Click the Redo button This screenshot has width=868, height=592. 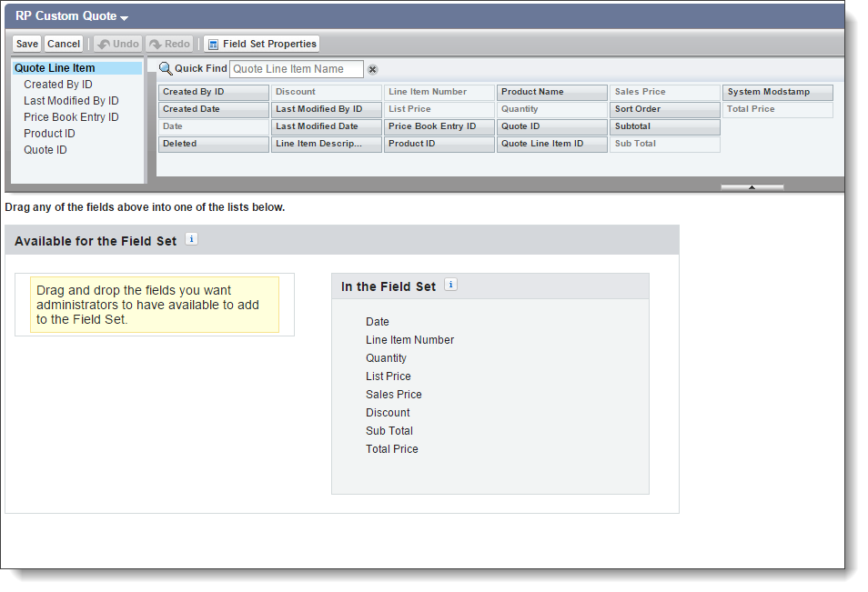pos(169,44)
